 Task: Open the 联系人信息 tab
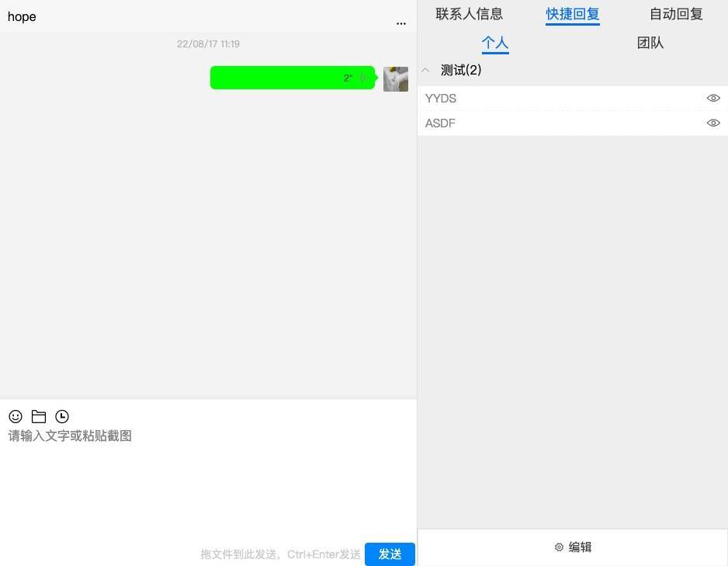[x=470, y=14]
